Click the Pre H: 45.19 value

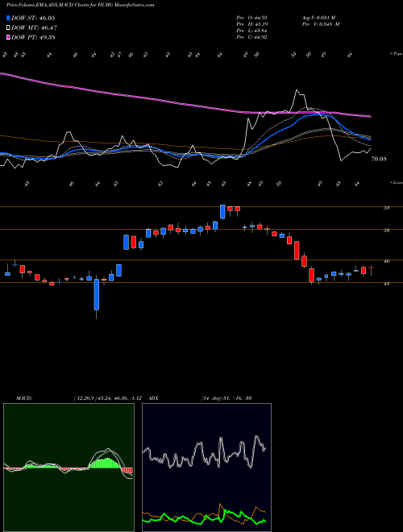point(251,24)
